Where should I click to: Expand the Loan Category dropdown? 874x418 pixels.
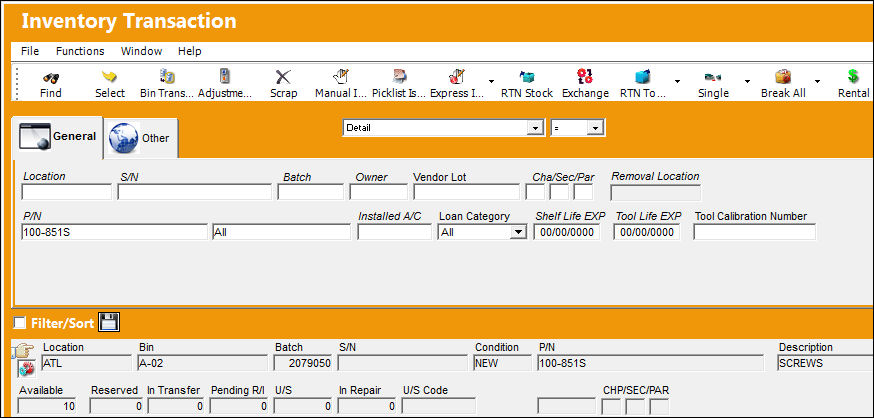[518, 232]
